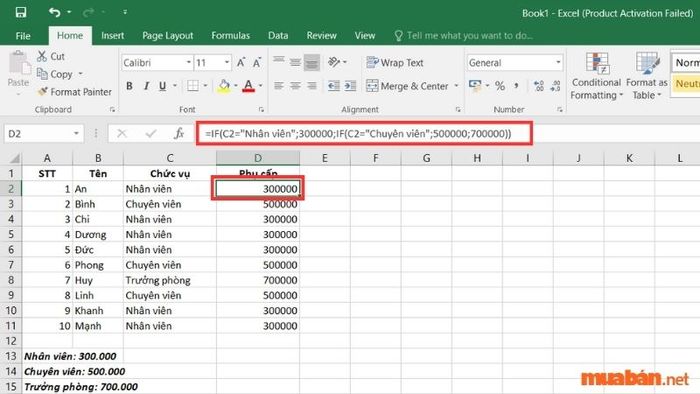Expand the General number format dropdown
Image resolution: width=700 pixels, height=394 pixels.
558,62
